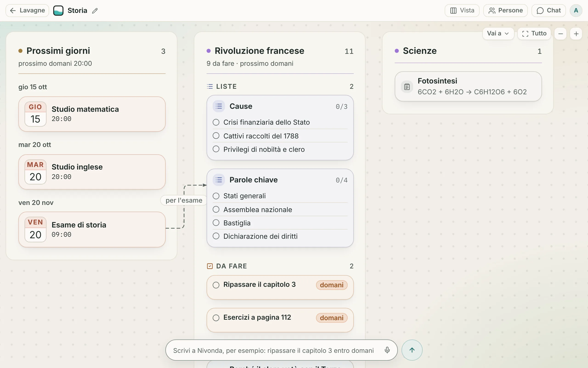Check off Cattivi raccolti del 1788
Image resolution: width=588 pixels, height=368 pixels.
pos(216,135)
